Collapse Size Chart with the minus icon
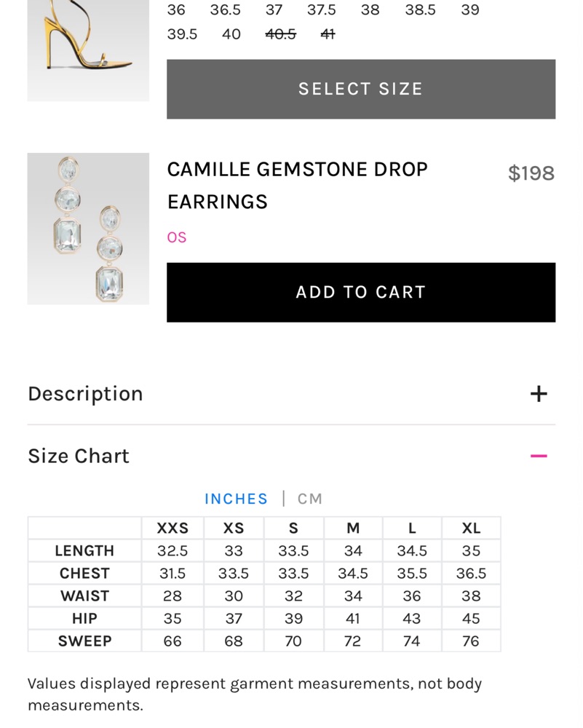 (x=538, y=456)
